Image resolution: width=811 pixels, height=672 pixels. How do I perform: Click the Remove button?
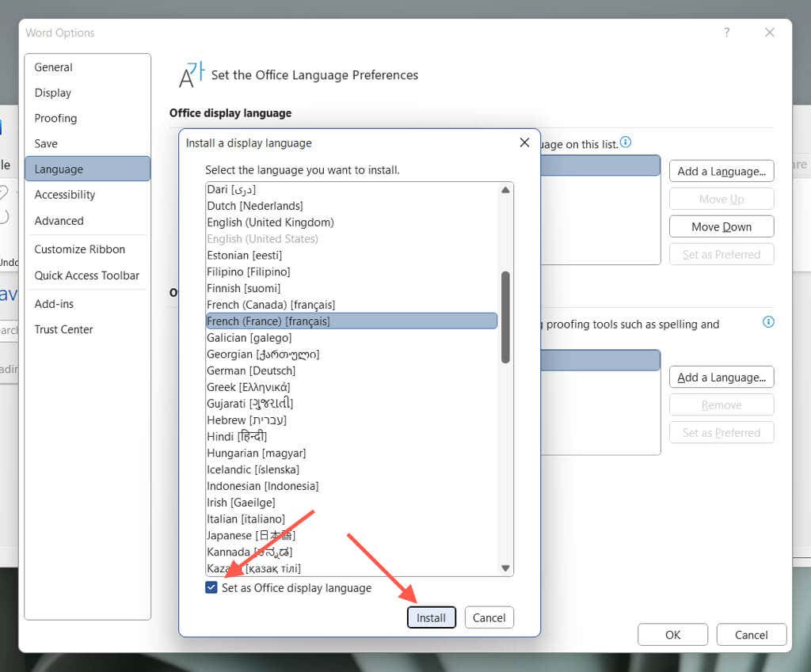coord(722,405)
